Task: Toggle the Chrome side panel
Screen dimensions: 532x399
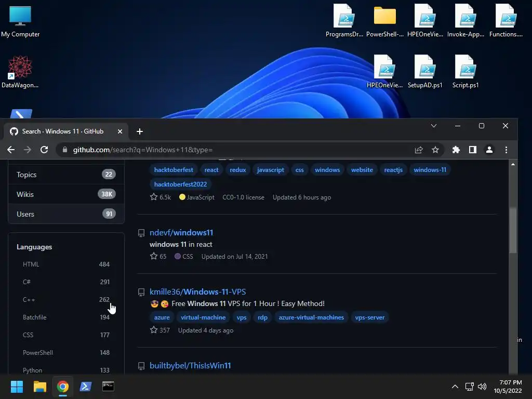Action: 473,150
